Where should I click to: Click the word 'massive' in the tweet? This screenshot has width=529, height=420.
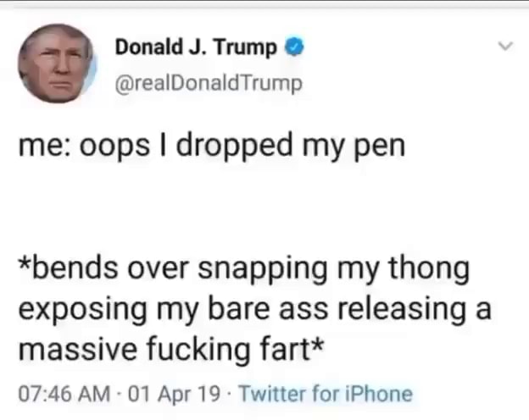[78, 350]
